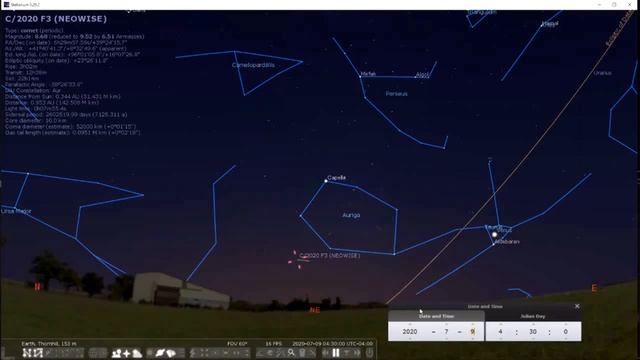Click the Perseus constellation label
The image size is (640, 360).
point(396,93)
